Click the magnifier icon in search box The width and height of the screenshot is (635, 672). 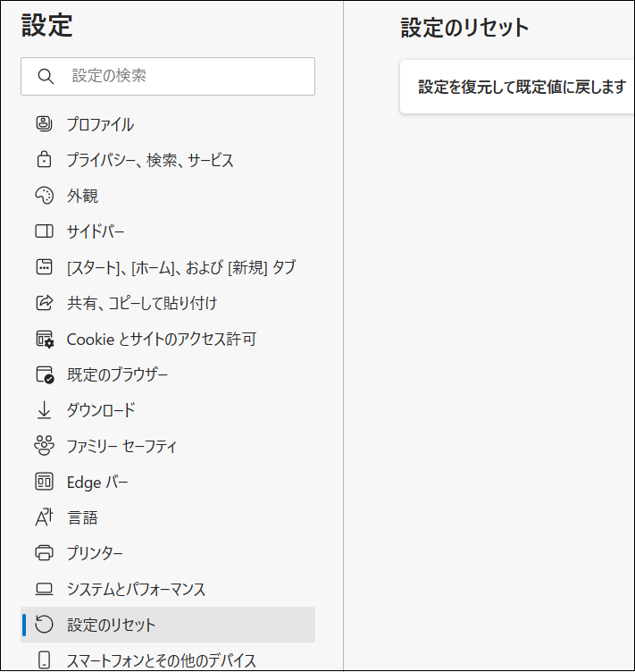46,76
